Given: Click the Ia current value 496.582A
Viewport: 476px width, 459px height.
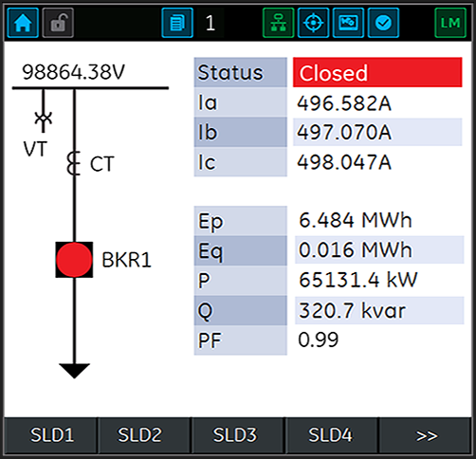Looking at the screenshot, I should pyautogui.click(x=344, y=103).
